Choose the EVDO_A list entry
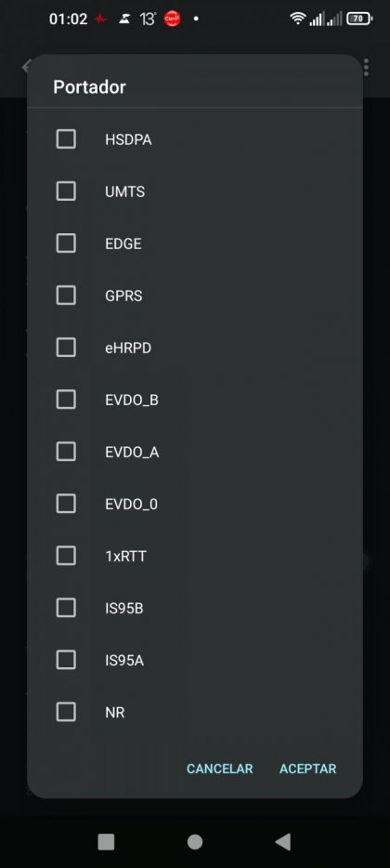The width and height of the screenshot is (390, 868). (195, 452)
